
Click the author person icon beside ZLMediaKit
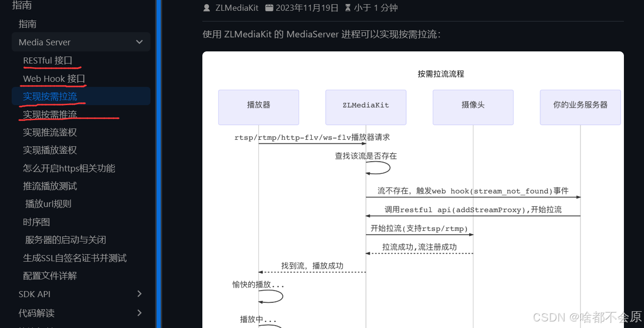207,7
